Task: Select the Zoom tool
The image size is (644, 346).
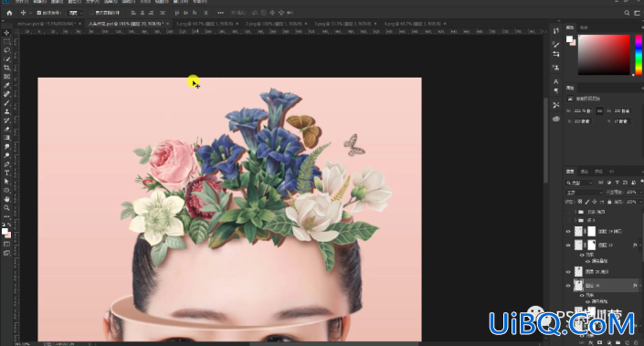Action: pos(6,207)
